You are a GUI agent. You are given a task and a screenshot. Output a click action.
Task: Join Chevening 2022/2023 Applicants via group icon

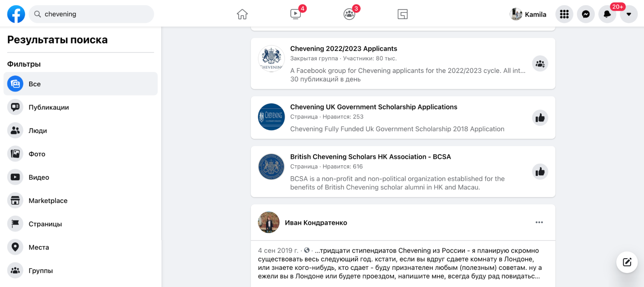click(540, 64)
